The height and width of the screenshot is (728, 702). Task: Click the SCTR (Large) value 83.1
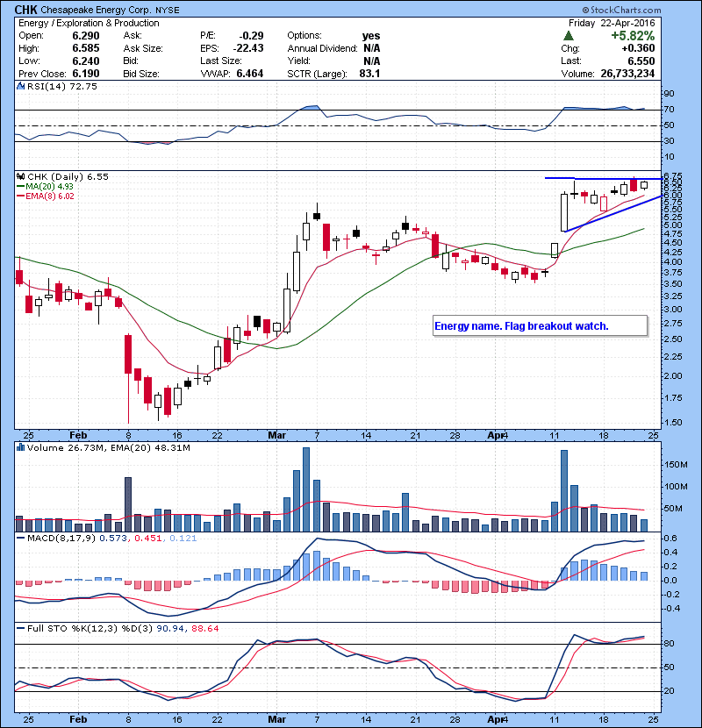[x=369, y=74]
